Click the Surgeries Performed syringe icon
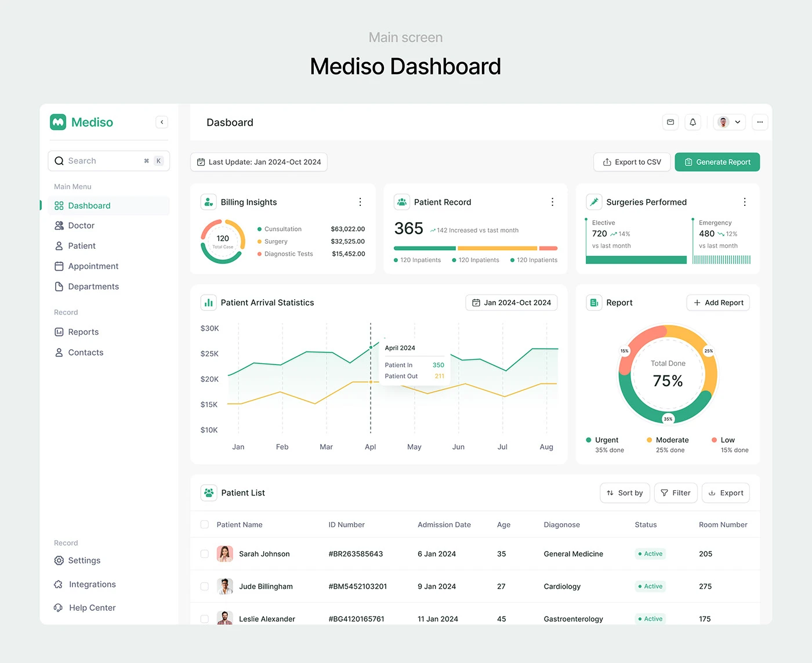812x663 pixels. pos(594,202)
